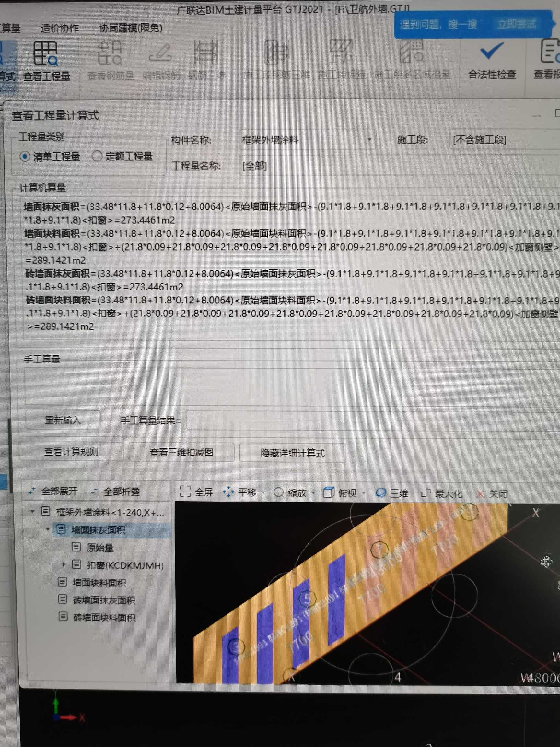This screenshot has width=560, height=747.
Task: Click 关闭 to close the 3D viewer
Action: [492, 494]
